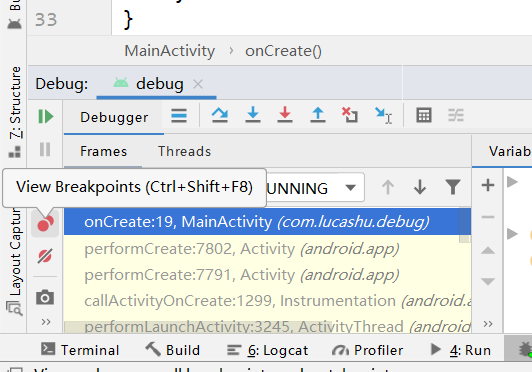Viewport: 532px width, 372px height.
Task: Click MainActivity in the breadcrumb
Action: click(170, 51)
